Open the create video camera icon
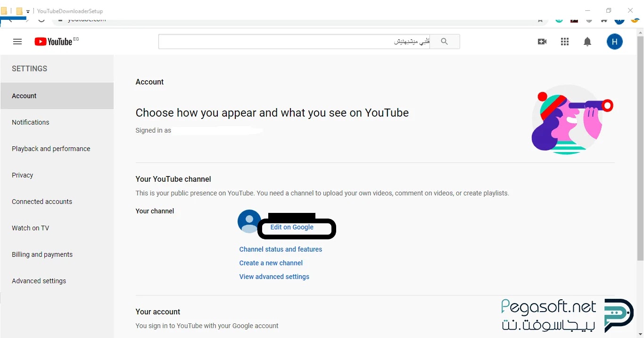This screenshot has width=644, height=338. click(x=542, y=42)
